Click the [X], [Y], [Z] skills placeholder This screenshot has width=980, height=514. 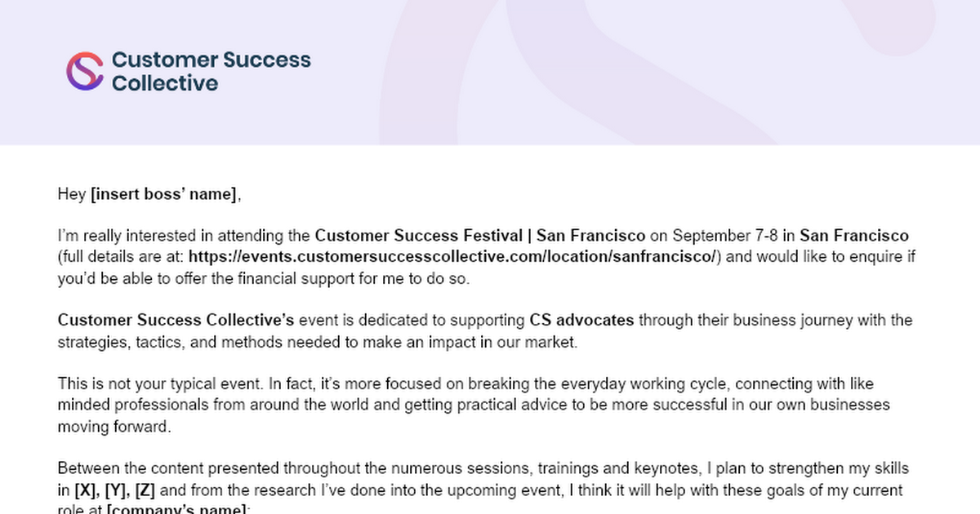[x=117, y=490]
